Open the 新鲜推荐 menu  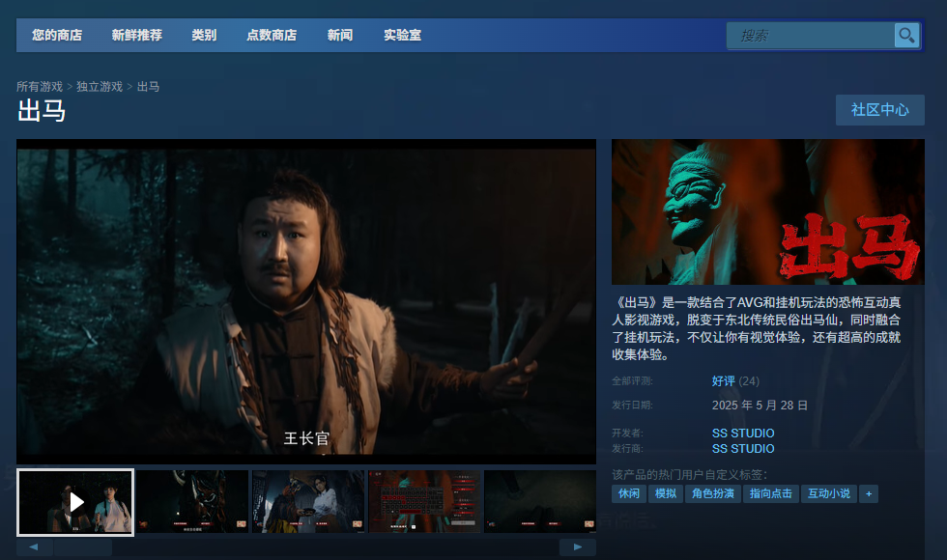point(136,36)
